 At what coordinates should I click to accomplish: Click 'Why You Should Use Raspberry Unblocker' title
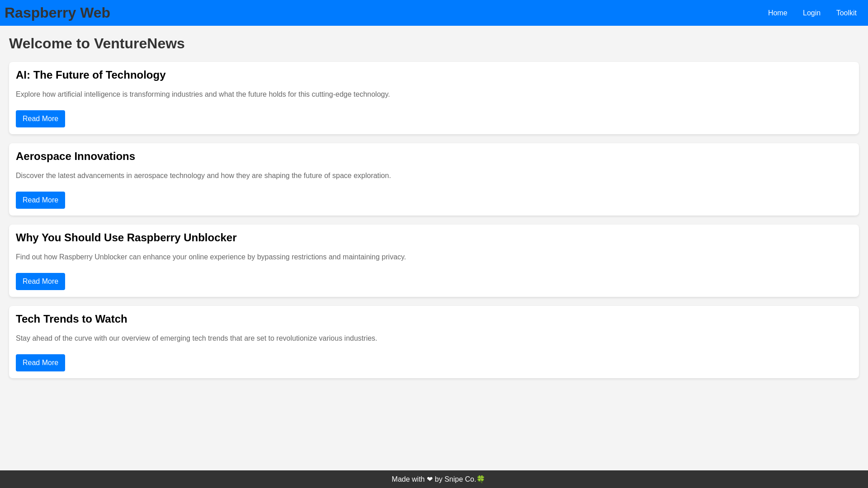pyautogui.click(x=126, y=238)
